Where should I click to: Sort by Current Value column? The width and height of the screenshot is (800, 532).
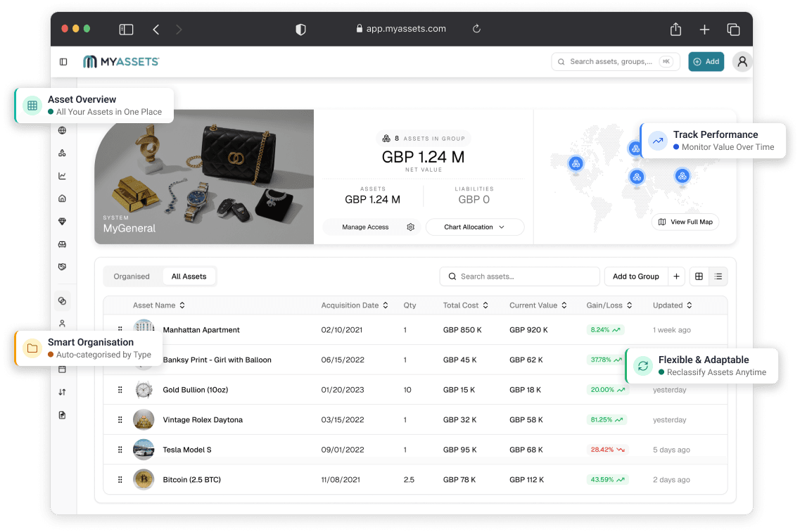tap(538, 305)
